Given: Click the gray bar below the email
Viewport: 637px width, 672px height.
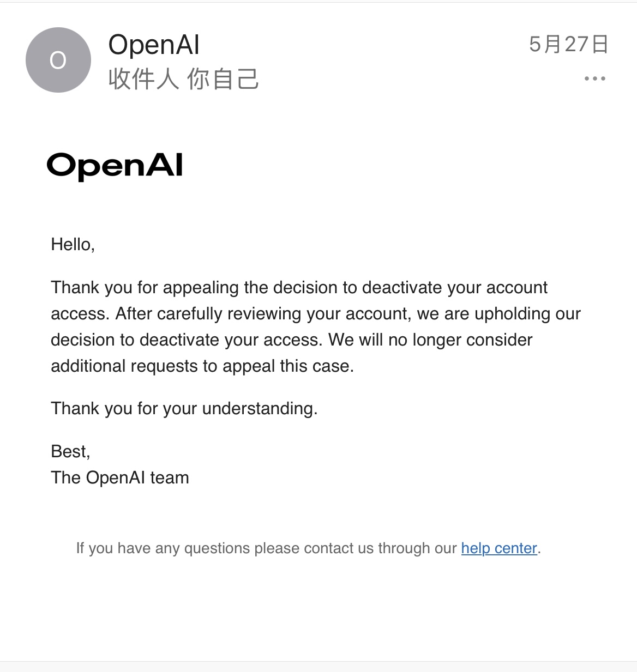Looking at the screenshot, I should click(x=318, y=667).
